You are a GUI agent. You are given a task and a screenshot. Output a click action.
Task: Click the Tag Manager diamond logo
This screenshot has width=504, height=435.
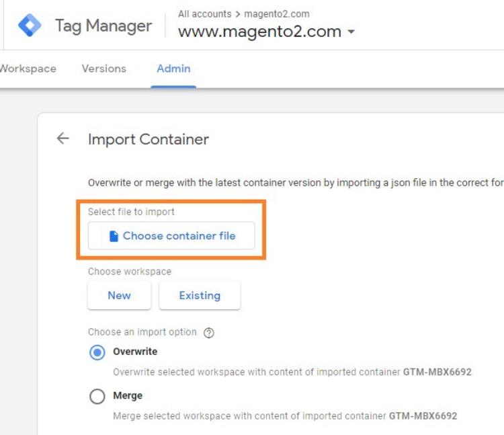[30, 26]
